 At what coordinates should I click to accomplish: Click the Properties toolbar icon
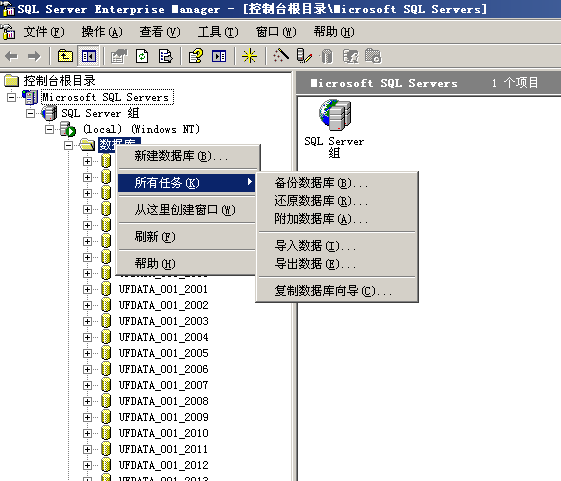click(x=119, y=56)
